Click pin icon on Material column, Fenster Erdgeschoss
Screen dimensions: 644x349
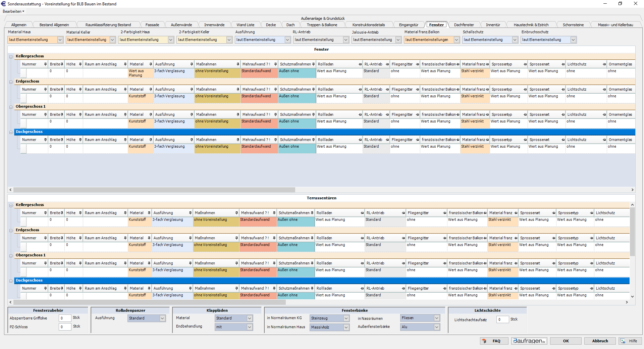(151, 89)
